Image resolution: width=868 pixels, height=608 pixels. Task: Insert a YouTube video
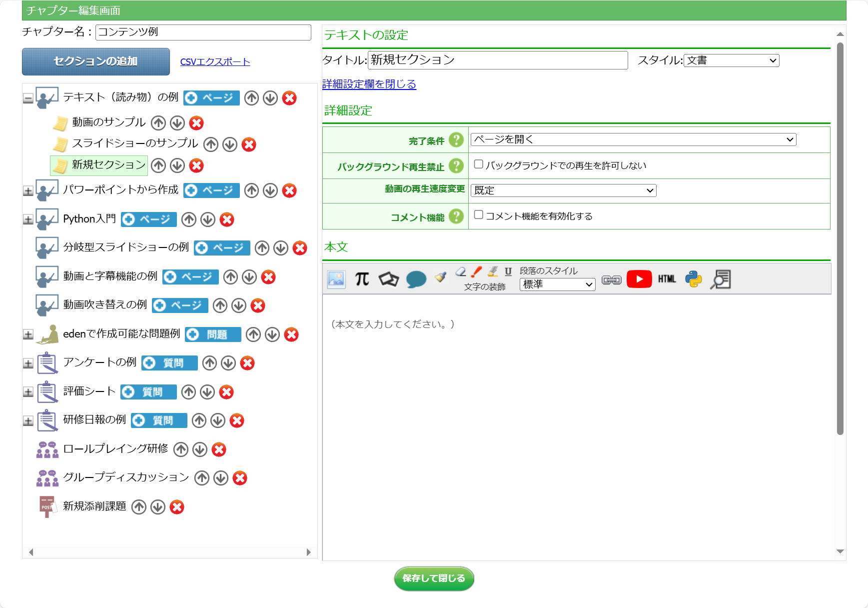coord(639,279)
